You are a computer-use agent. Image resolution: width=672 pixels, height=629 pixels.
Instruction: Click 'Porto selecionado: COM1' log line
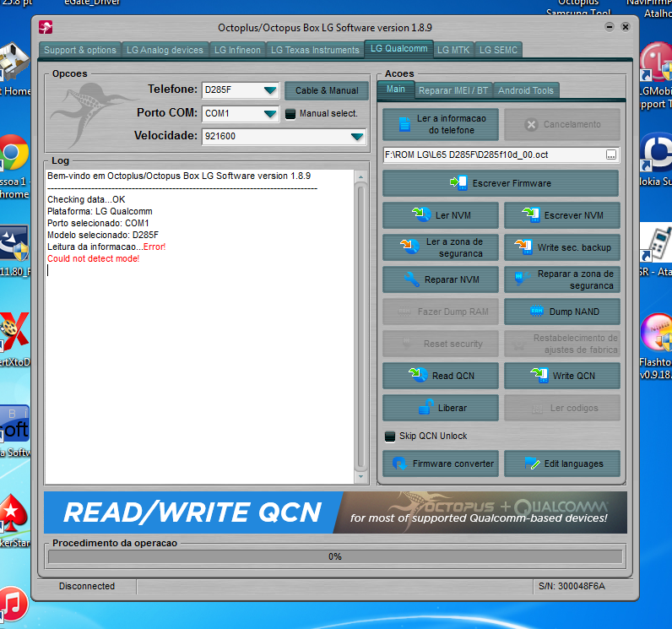pos(98,223)
